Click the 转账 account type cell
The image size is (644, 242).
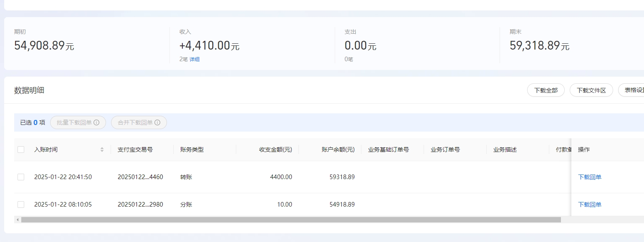tap(186, 177)
